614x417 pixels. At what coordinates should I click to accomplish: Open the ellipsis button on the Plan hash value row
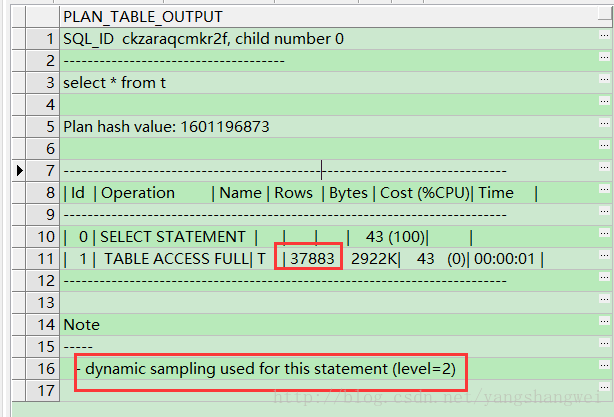[603, 127]
